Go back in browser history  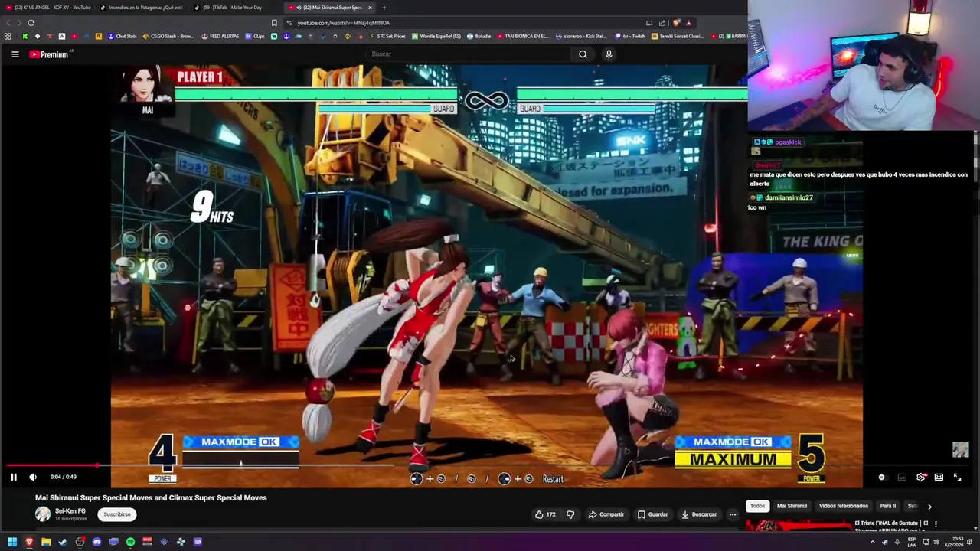(8, 23)
